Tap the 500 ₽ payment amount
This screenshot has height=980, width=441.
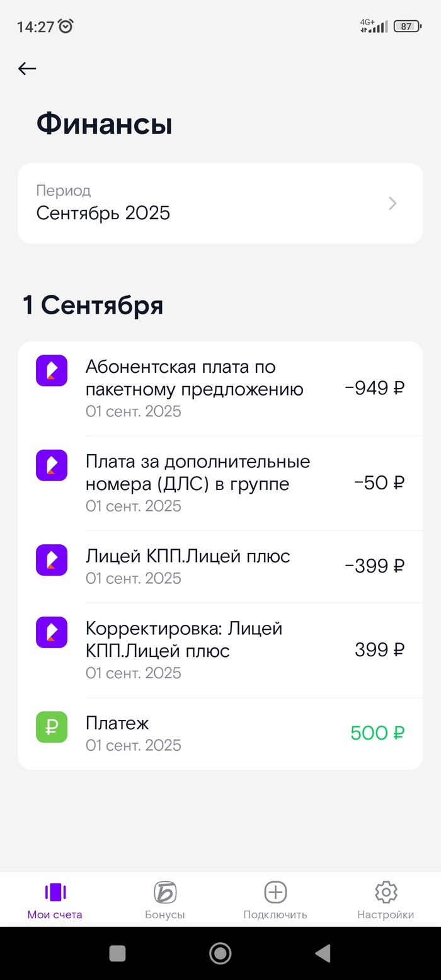(377, 733)
